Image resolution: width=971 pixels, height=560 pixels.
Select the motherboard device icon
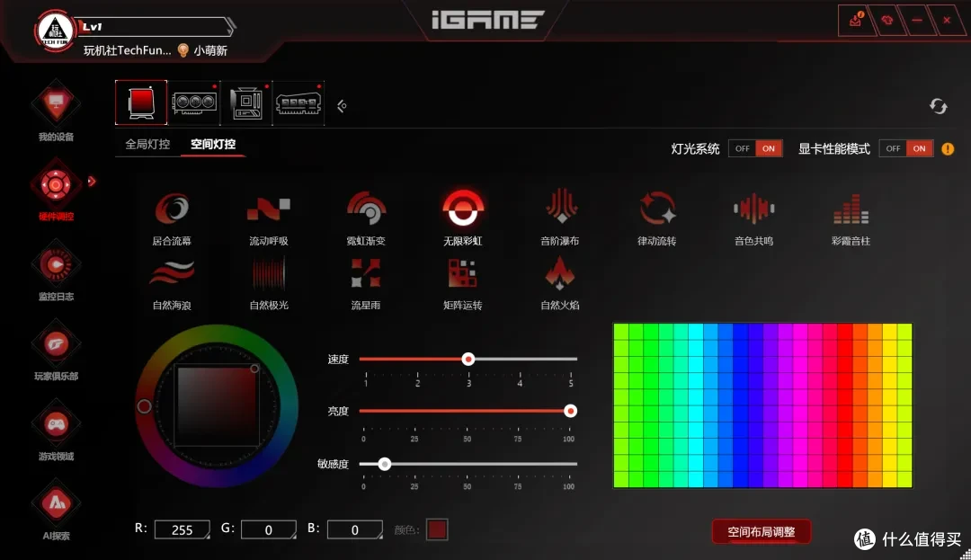[x=246, y=102]
